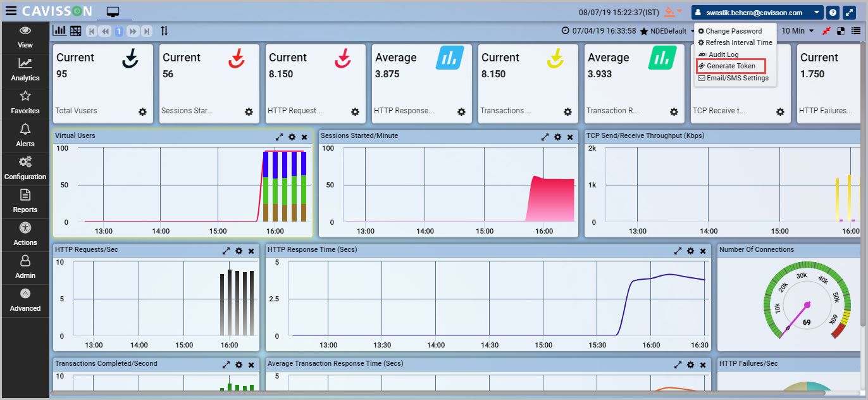This screenshot has height=400, width=868.
Task: Open settings gear on Total Vusers widget
Action: [x=142, y=111]
